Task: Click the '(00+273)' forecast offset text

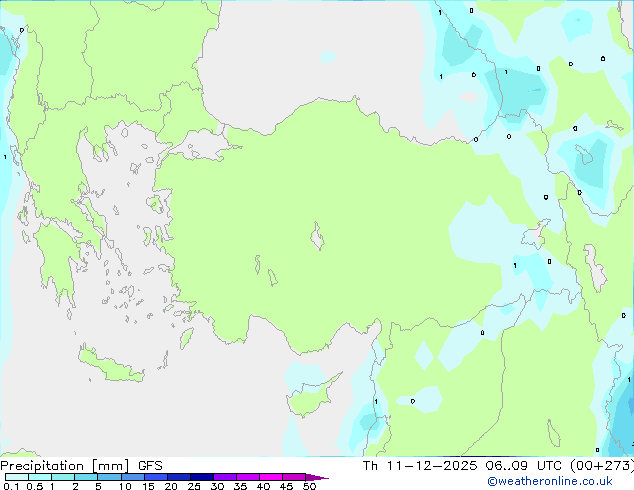Action: coord(602,466)
